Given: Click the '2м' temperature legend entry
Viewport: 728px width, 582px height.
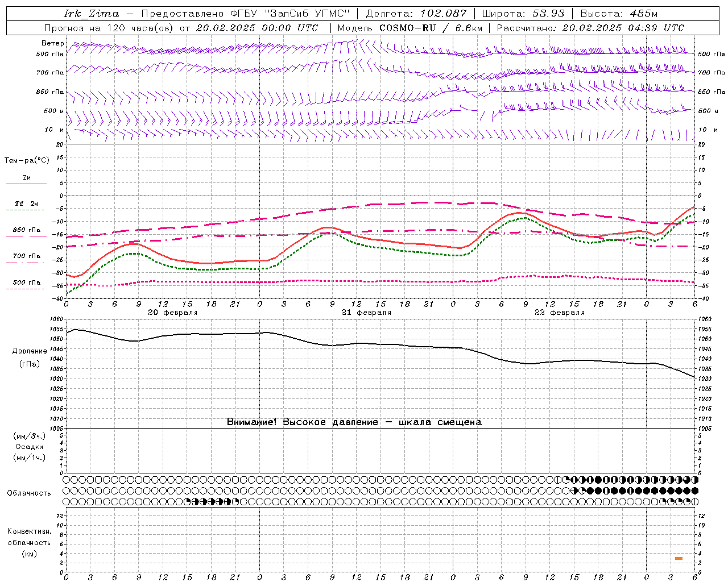Looking at the screenshot, I should pyautogui.click(x=27, y=178).
